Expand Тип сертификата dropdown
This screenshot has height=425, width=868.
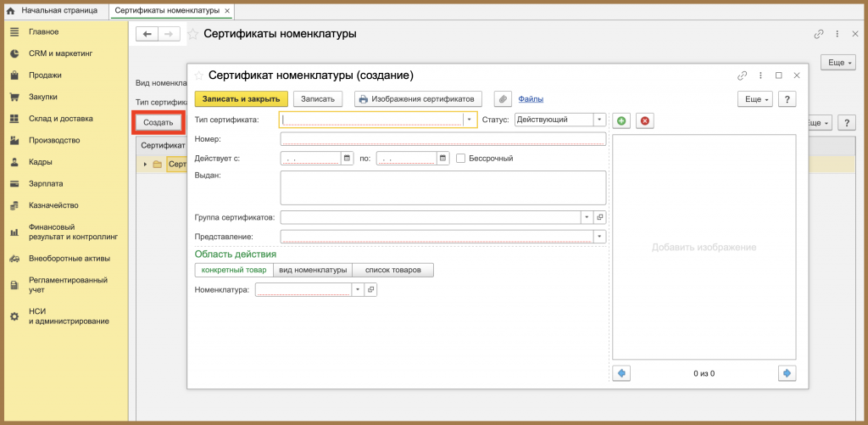470,120
